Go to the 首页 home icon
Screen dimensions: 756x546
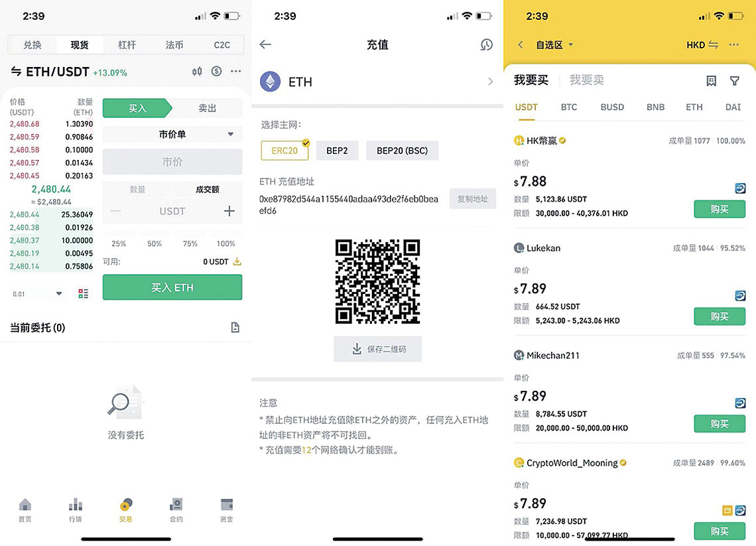25,510
